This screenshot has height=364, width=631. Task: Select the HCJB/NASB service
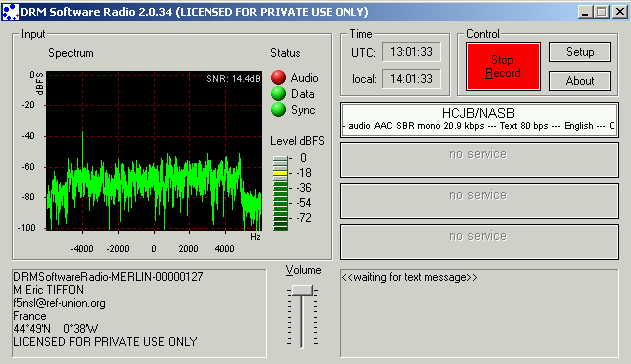[x=479, y=120]
